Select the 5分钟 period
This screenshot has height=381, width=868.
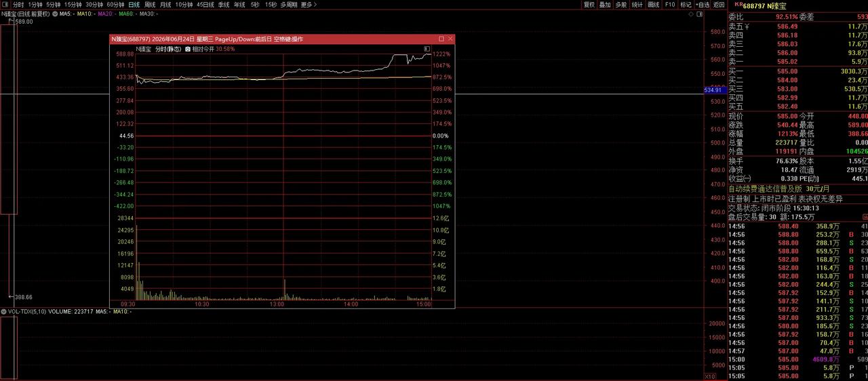[54, 4]
